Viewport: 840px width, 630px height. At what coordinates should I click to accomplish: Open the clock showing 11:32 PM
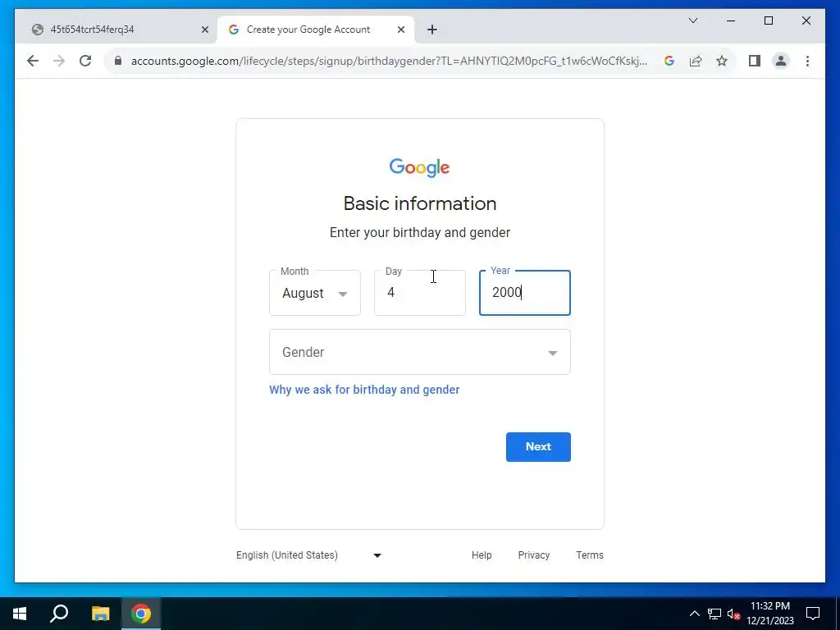pyautogui.click(x=770, y=614)
